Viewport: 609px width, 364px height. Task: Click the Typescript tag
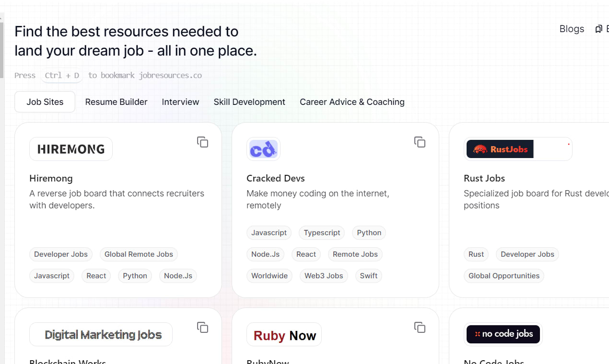pos(322,233)
